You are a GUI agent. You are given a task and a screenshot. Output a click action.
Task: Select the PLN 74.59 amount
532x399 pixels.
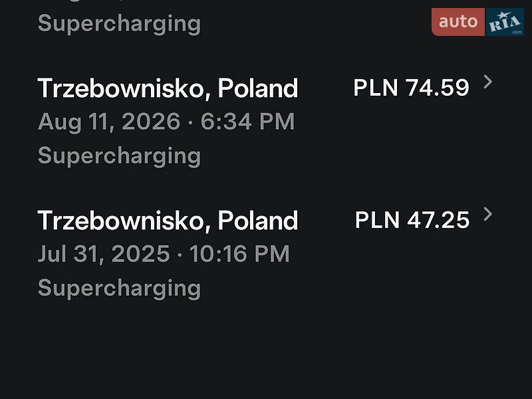click(411, 88)
